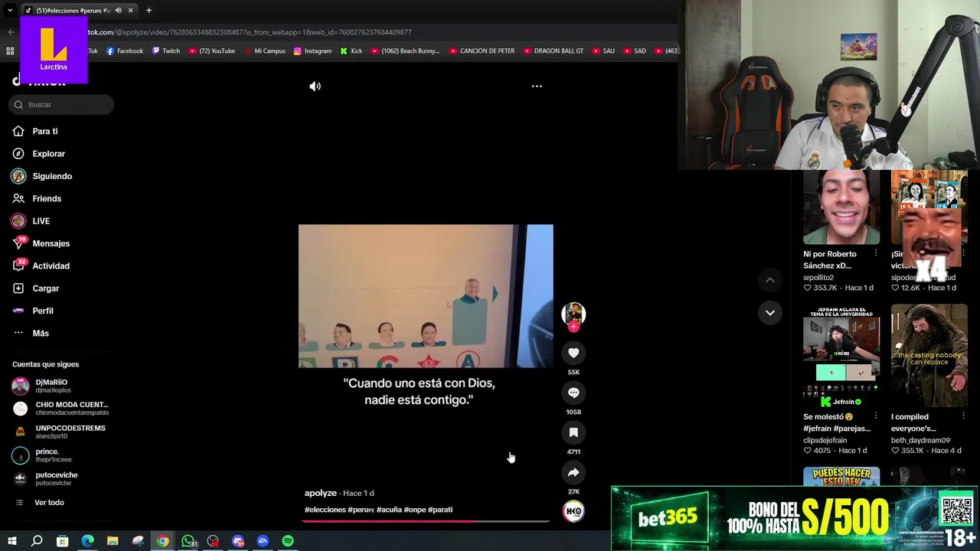Viewport: 980px width, 551px height.
Task: Click the #onpe hashtag
Action: 415,510
